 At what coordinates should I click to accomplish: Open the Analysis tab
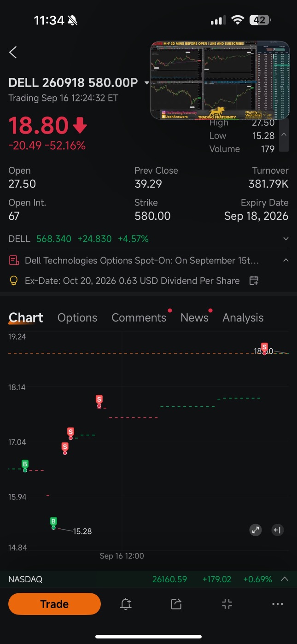click(x=243, y=318)
